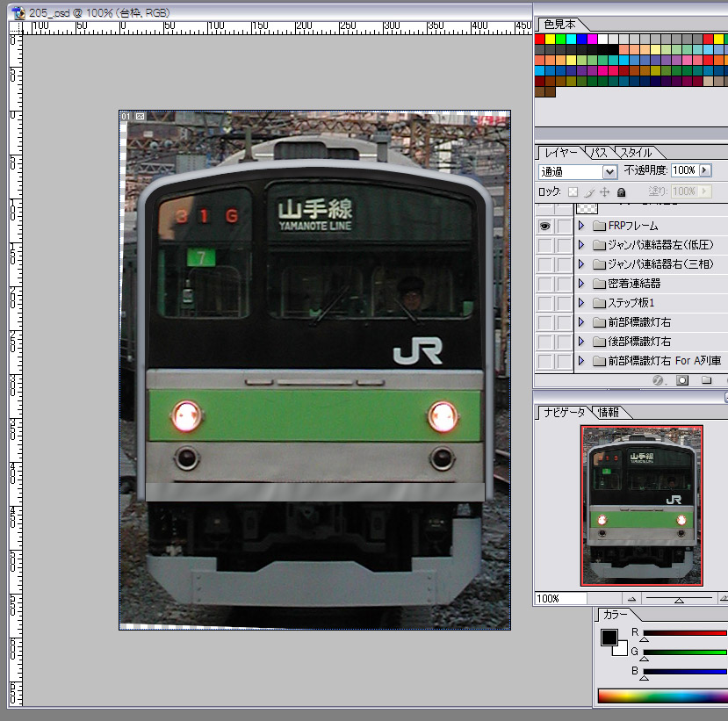
Task: Toggle link box for FRPフレーム
Action: pyautogui.click(x=564, y=226)
